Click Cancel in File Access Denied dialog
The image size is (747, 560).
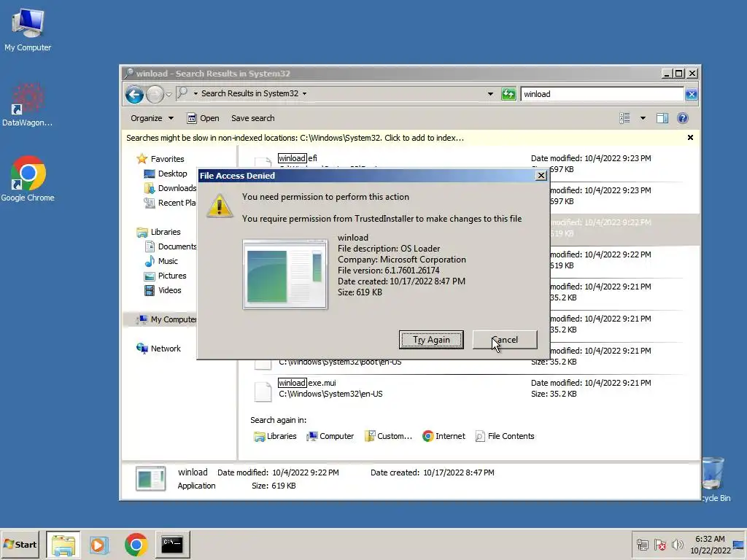[505, 340]
